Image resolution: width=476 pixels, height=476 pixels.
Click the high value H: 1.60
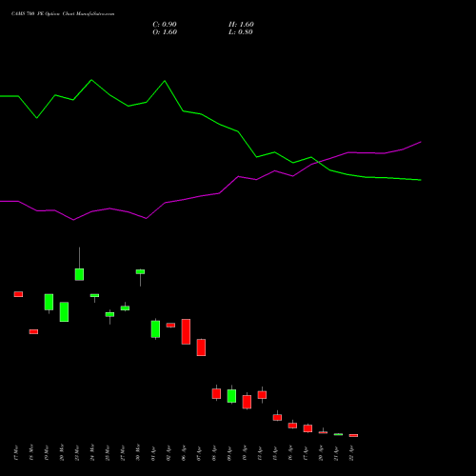coord(241,25)
